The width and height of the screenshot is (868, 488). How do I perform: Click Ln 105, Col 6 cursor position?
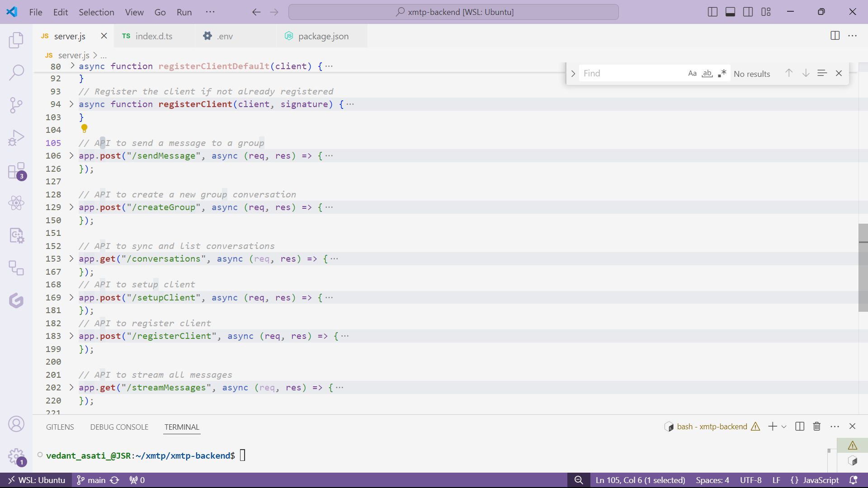click(x=640, y=480)
